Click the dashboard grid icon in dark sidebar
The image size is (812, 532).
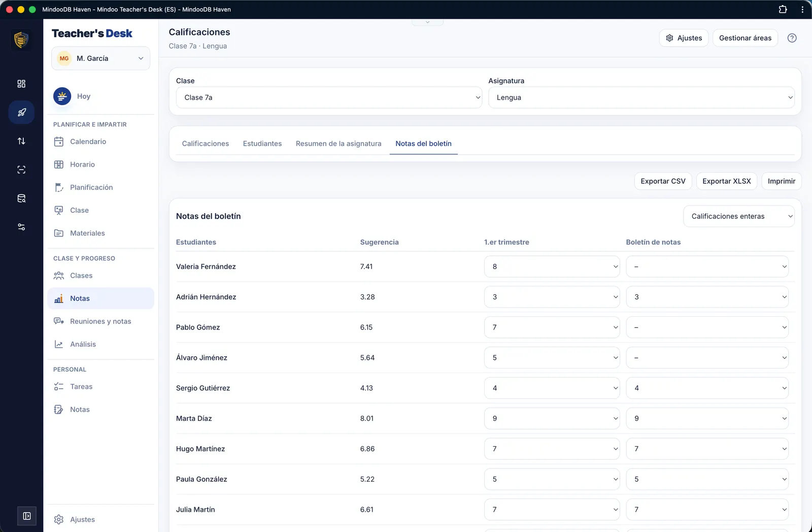21,84
